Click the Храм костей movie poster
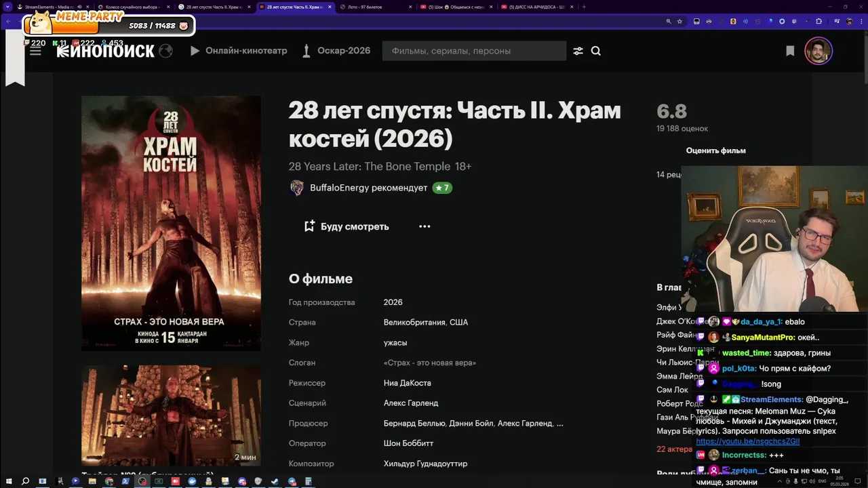 click(x=171, y=223)
